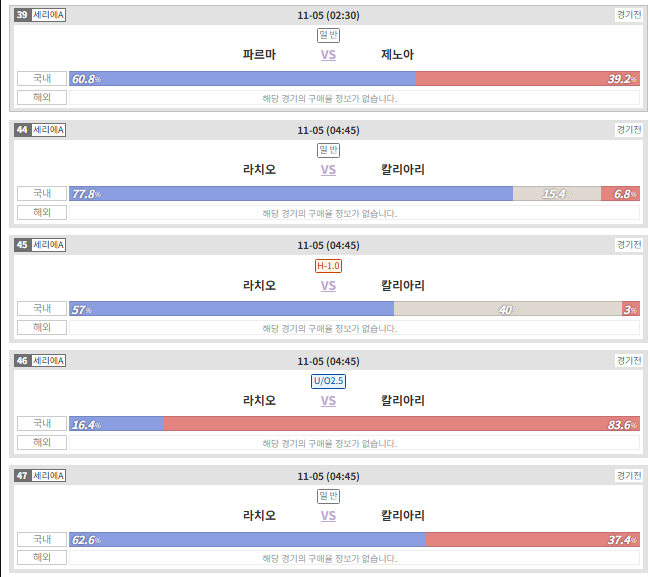
Task: Select the U/O2.5 over-under tag
Action: [328, 381]
